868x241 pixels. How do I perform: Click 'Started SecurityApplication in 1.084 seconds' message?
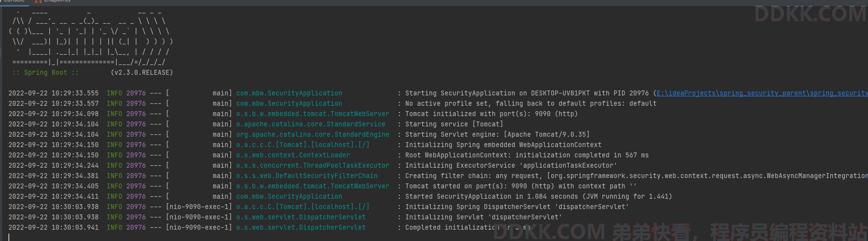(538, 196)
